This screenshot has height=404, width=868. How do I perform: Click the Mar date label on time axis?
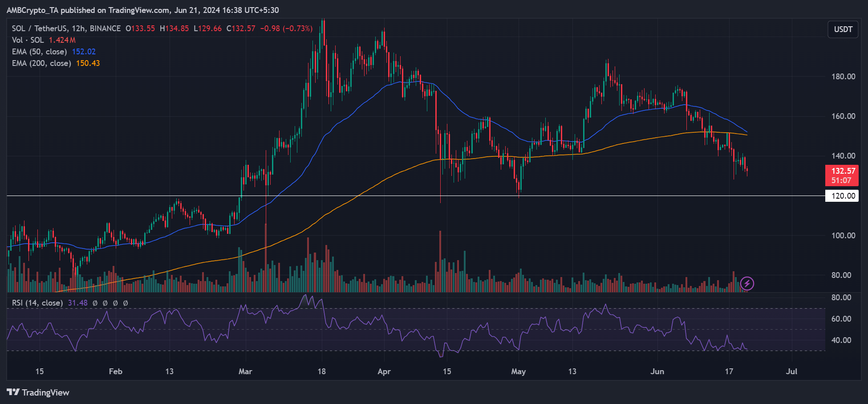(245, 371)
